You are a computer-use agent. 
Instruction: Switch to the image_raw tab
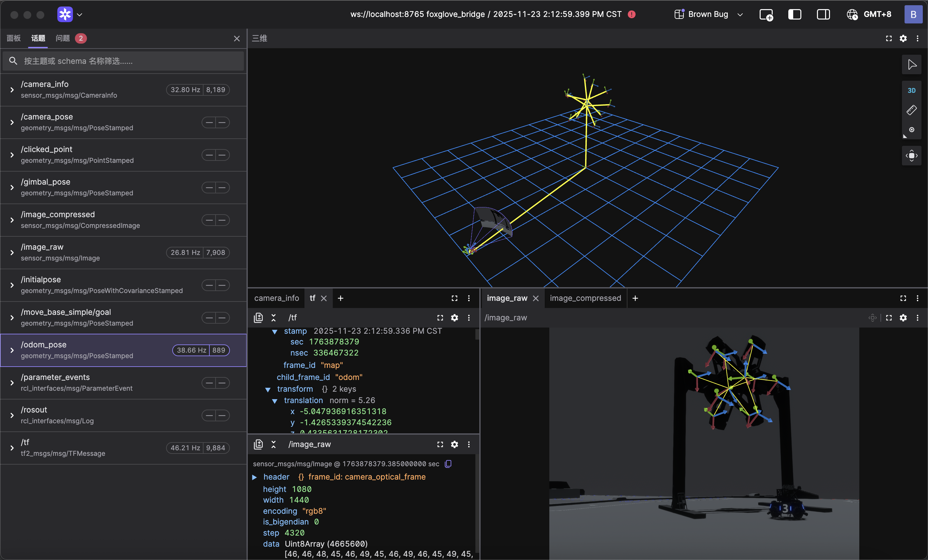coord(507,298)
